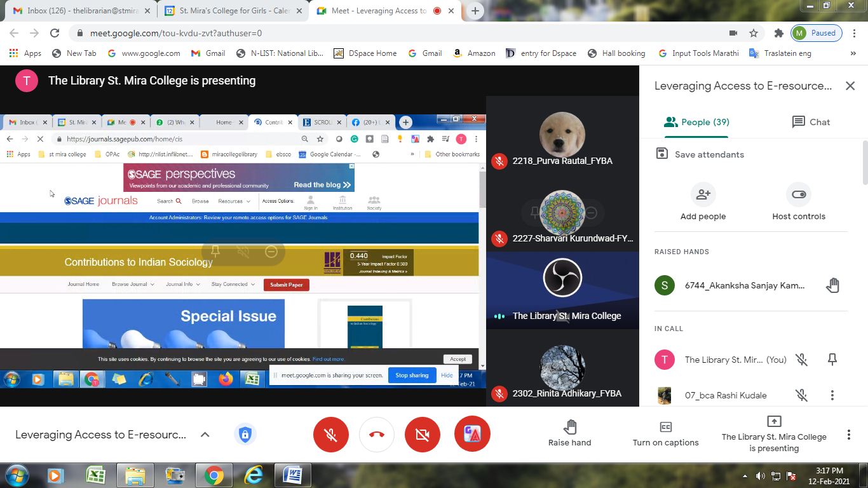This screenshot has width=868, height=488.
Task: Open Add people in the People panel
Action: [703, 194]
